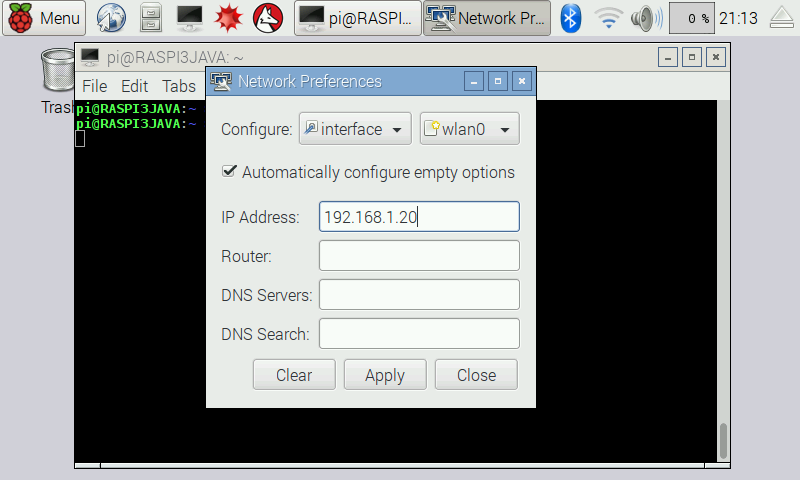The height and width of the screenshot is (480, 800).
Task: Open the Wolfram wolf icon
Action: (x=267, y=18)
